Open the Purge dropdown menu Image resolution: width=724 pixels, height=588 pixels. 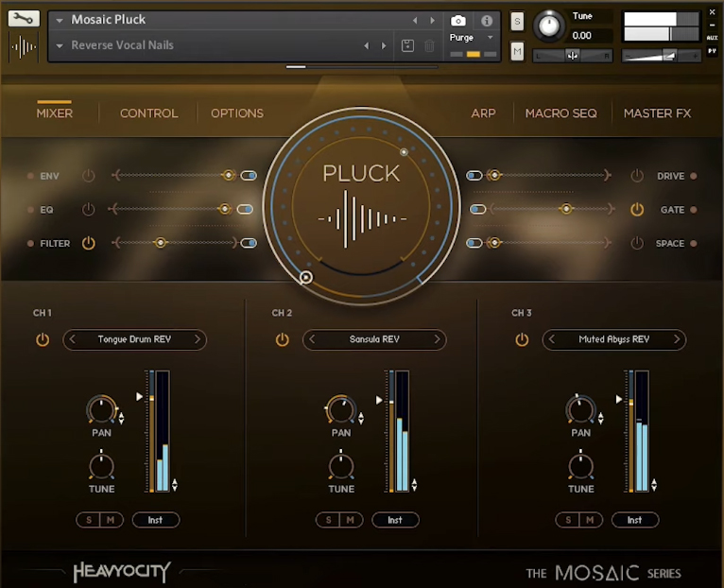tap(490, 38)
